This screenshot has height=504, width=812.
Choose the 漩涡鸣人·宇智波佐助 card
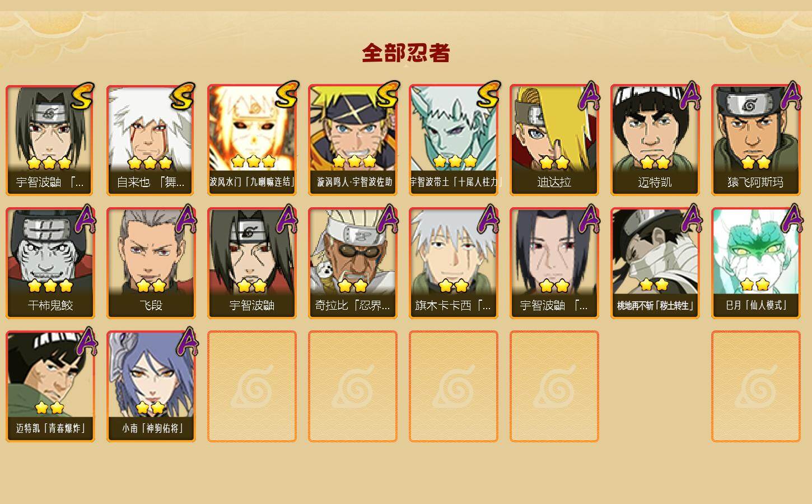(x=353, y=140)
